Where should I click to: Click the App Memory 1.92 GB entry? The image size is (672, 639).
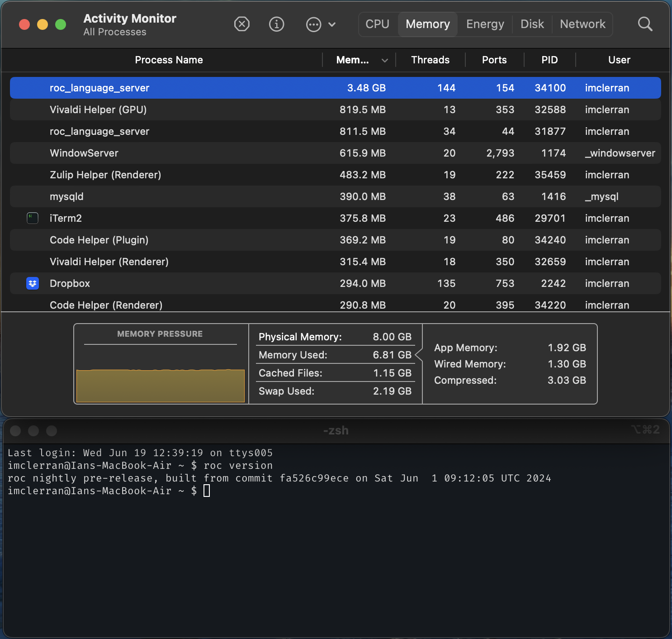click(510, 348)
